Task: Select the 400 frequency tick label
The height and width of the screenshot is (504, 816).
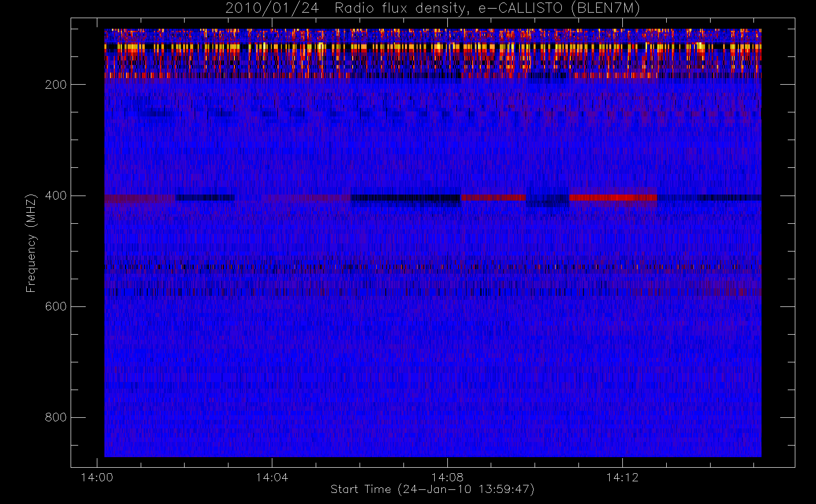Action: 56,196
